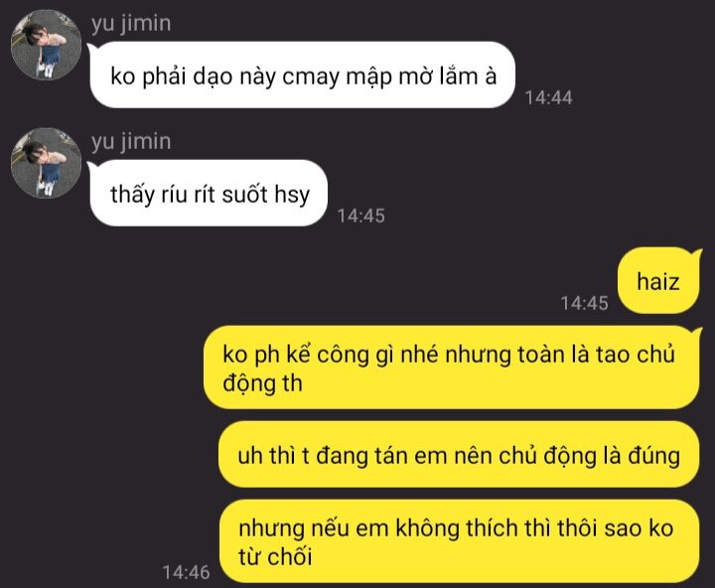Viewport: 715px width, 588px height.
Task: Select the message "ko phải dạo này cmay mập mờ lắm à"
Action: pos(303,75)
